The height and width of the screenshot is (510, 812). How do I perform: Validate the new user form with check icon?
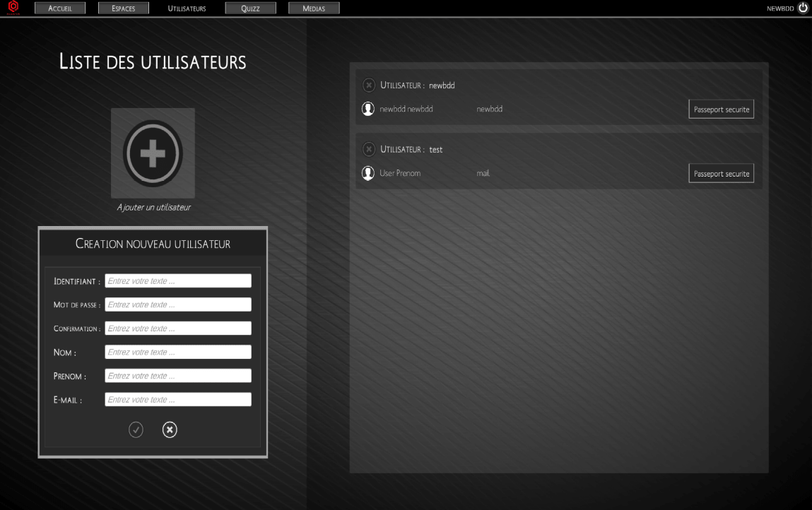click(x=136, y=429)
